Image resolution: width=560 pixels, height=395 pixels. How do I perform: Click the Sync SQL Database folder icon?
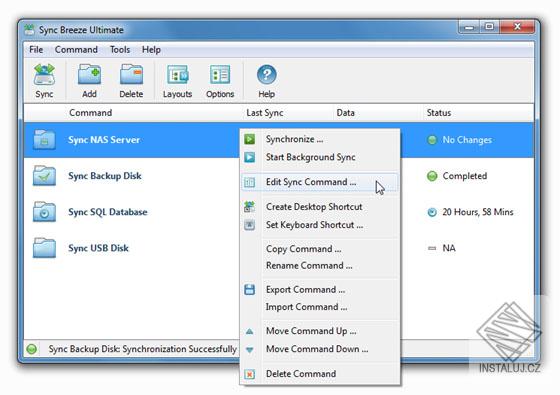pyautogui.click(x=44, y=212)
